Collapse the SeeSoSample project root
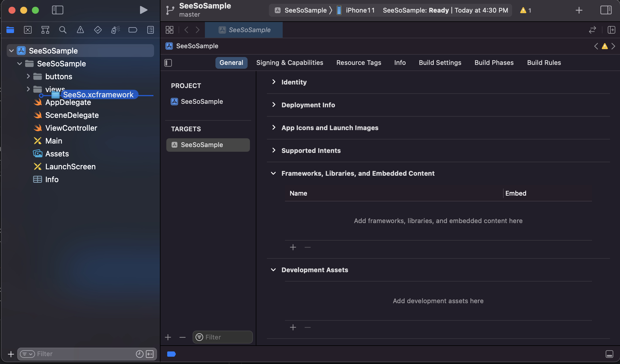Image resolution: width=620 pixels, height=364 pixels. point(11,51)
